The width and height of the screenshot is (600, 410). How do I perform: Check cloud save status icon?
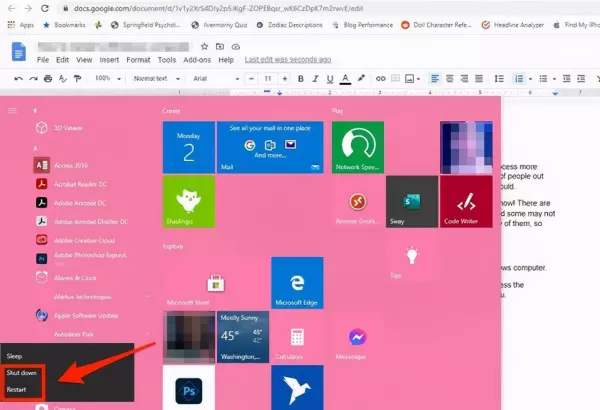pos(236,47)
